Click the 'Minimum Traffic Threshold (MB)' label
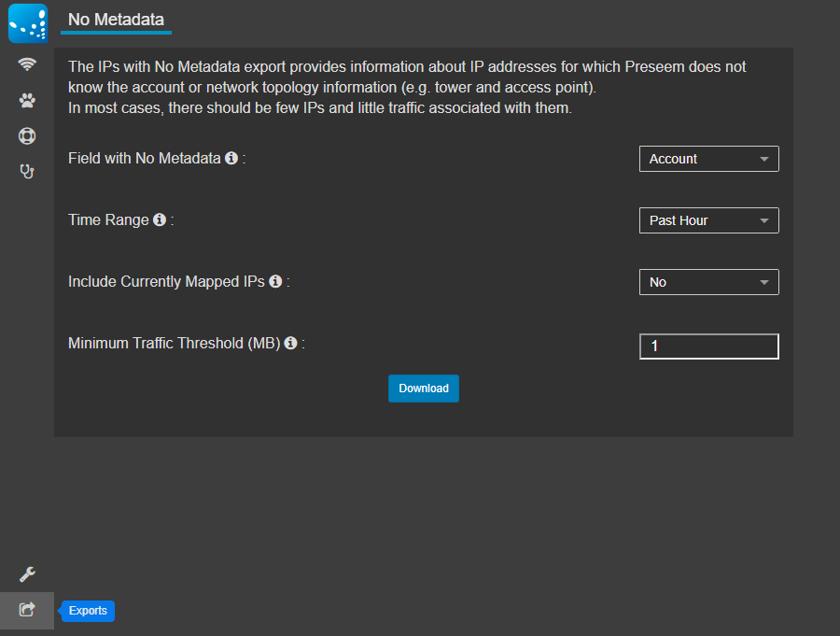The width and height of the screenshot is (840, 636). pos(175,343)
